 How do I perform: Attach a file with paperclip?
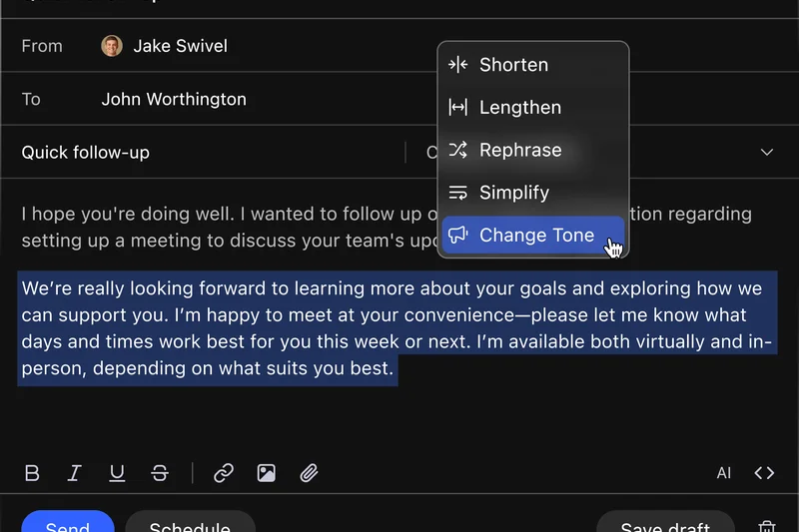[310, 473]
